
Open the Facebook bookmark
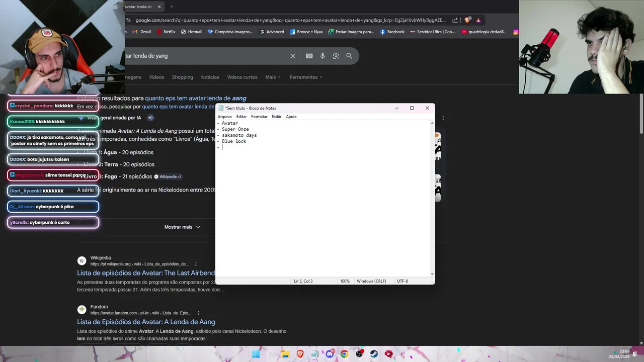point(392,32)
